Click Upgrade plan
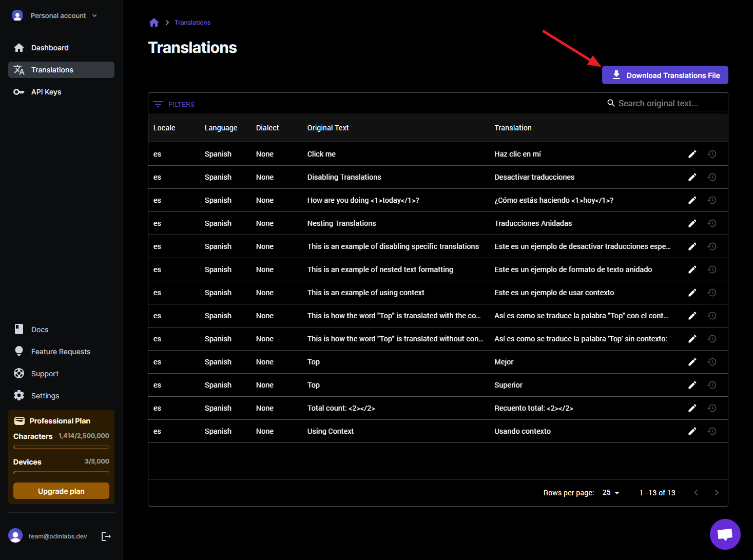The height and width of the screenshot is (560, 753). tap(61, 491)
